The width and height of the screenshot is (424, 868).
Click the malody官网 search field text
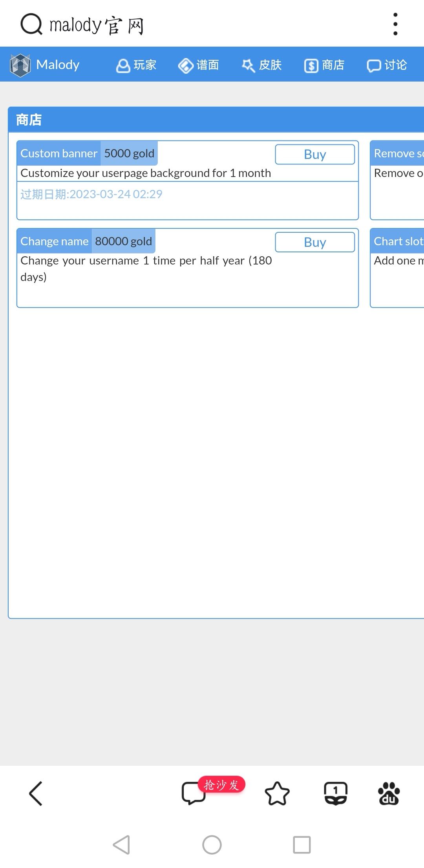pyautogui.click(x=97, y=26)
